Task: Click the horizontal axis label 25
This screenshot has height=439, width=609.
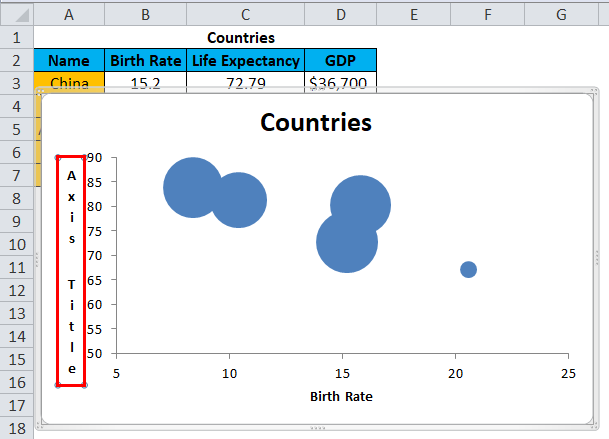Action: [x=568, y=374]
